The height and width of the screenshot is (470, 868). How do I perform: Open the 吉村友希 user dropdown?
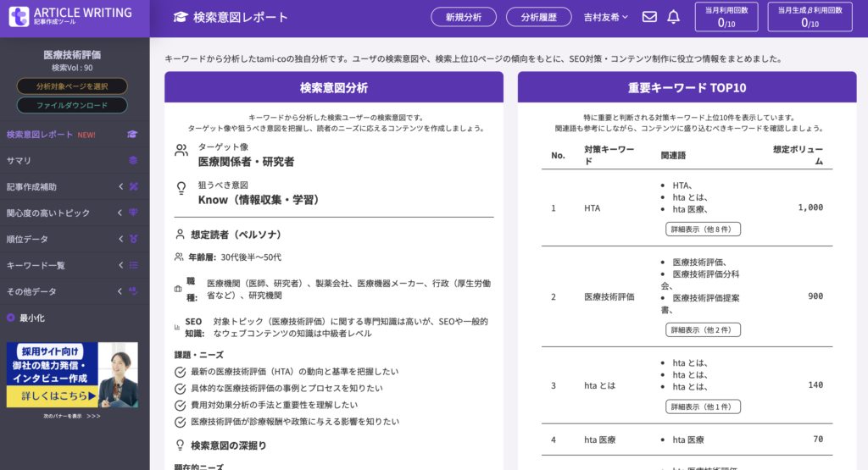click(x=606, y=17)
